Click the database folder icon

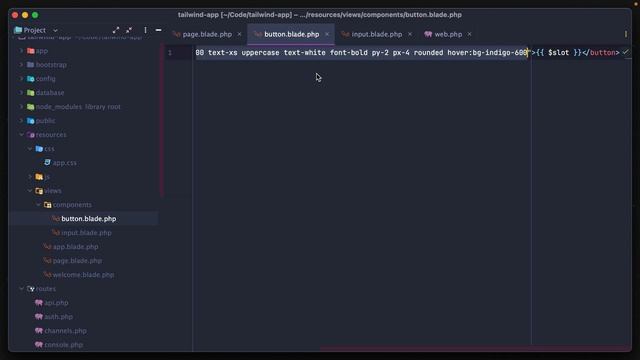31,93
